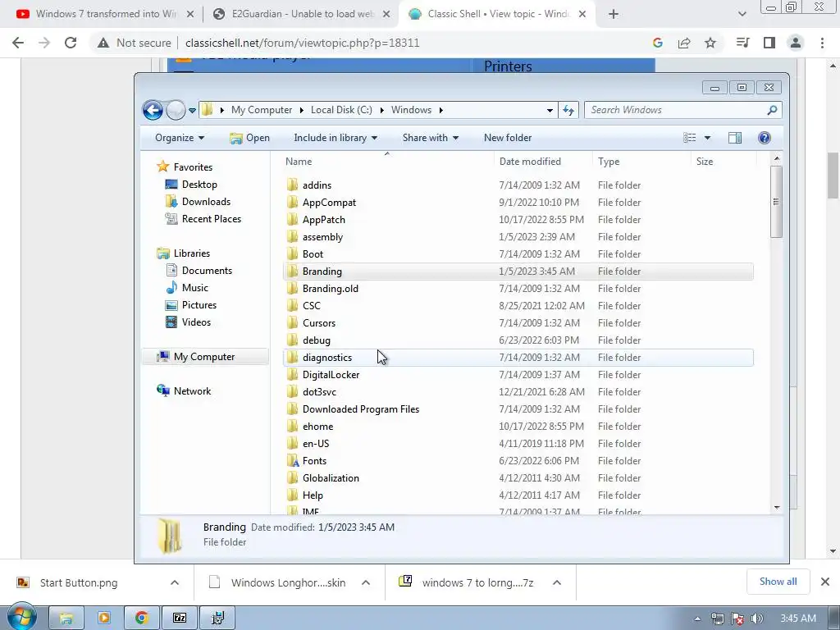Open the Start Button.png download
Screen dimensions: 840x630
[78, 582]
